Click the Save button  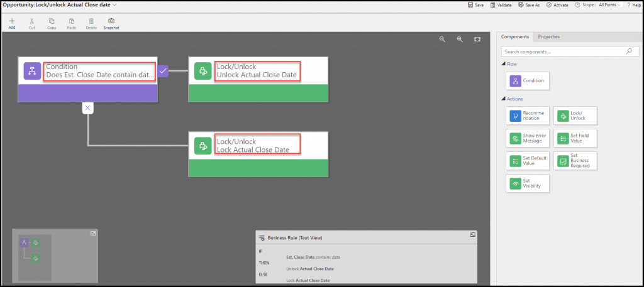(x=475, y=4)
